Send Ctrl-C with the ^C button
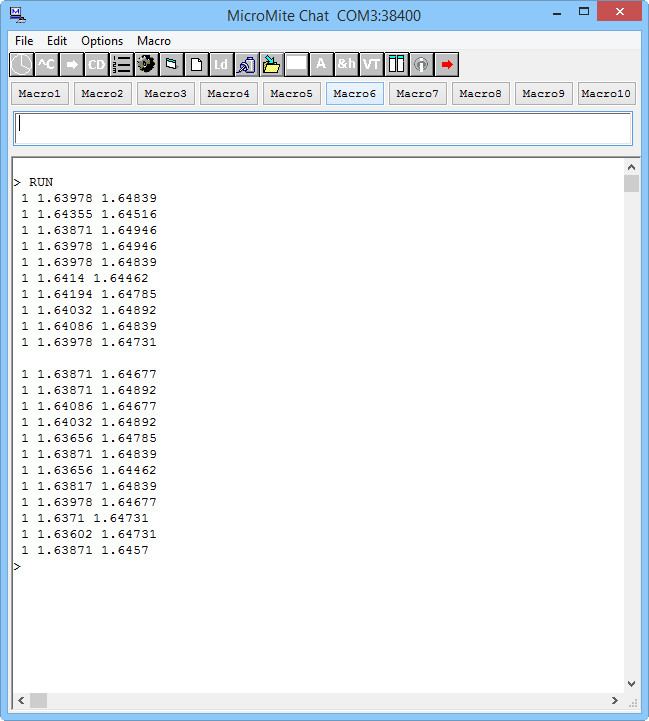649x721 pixels. tap(46, 64)
